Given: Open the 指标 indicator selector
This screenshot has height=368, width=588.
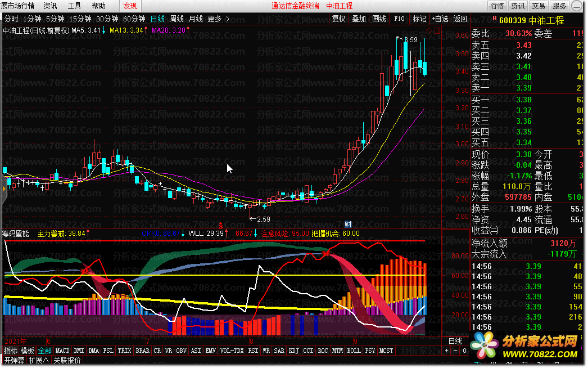Looking at the screenshot, I should pos(11,351).
